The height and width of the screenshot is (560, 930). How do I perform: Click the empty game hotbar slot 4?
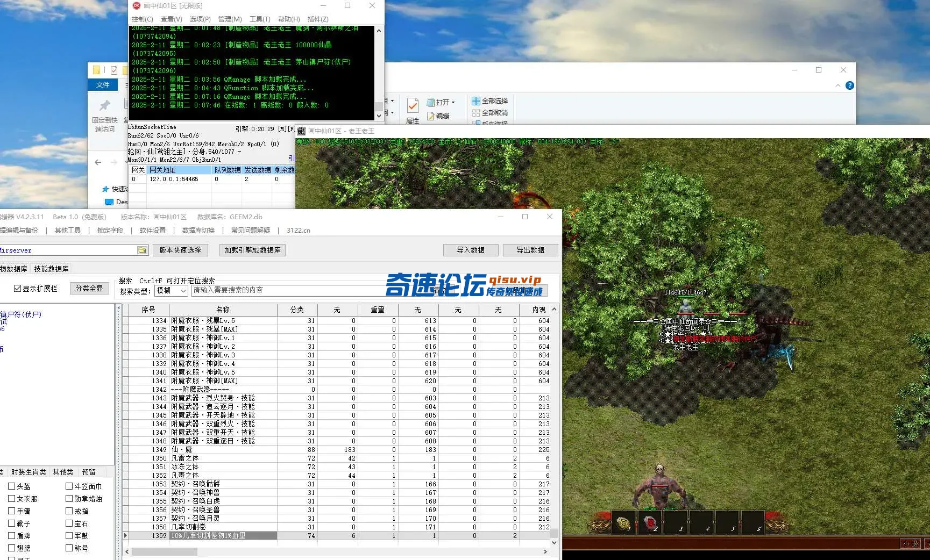pos(702,522)
